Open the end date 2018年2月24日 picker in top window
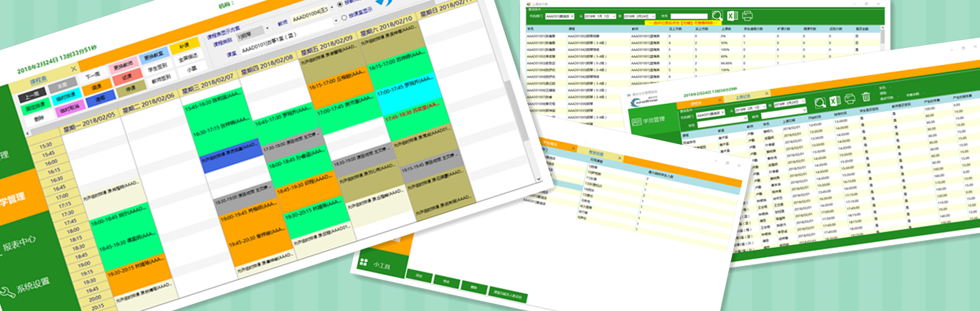This screenshot has height=311, width=980. coord(641,15)
